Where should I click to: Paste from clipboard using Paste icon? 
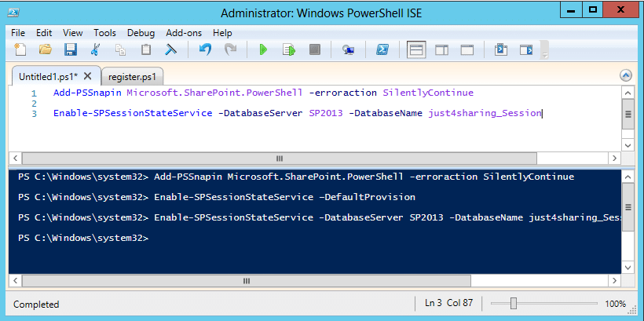[x=146, y=50]
